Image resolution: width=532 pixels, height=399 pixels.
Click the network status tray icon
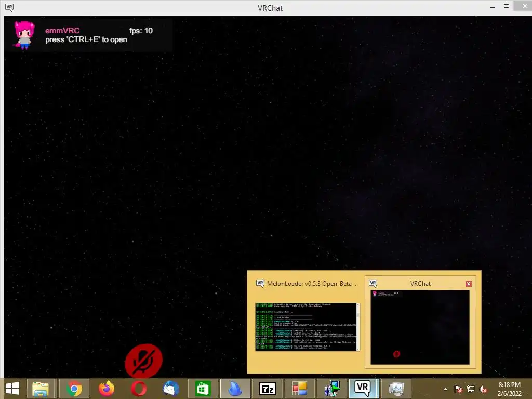[471, 389]
